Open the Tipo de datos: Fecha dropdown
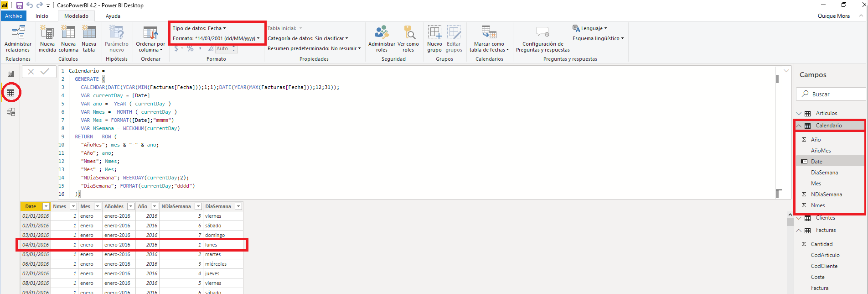Viewport: 868px width, 294px height. 199,28
